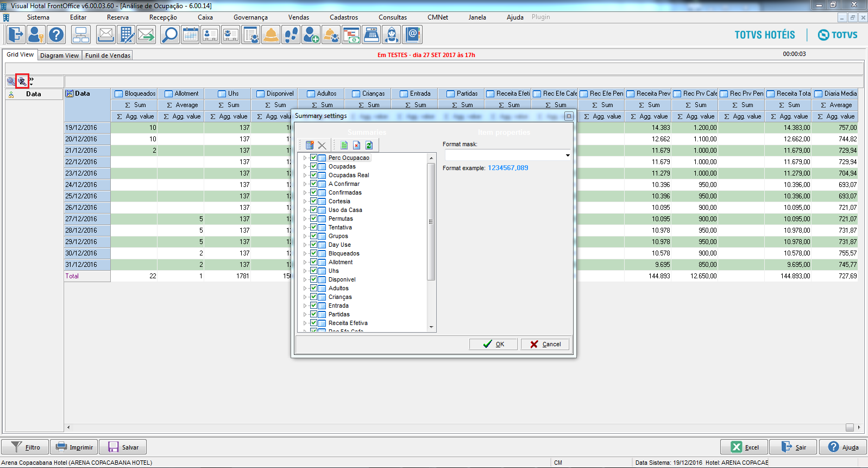Click the calendar toolbar icon

190,35
